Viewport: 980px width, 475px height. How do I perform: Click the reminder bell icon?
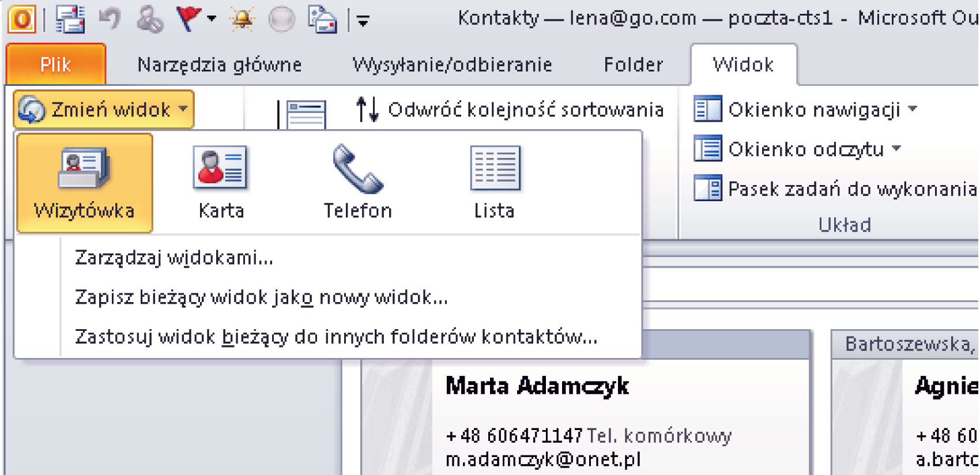[242, 20]
